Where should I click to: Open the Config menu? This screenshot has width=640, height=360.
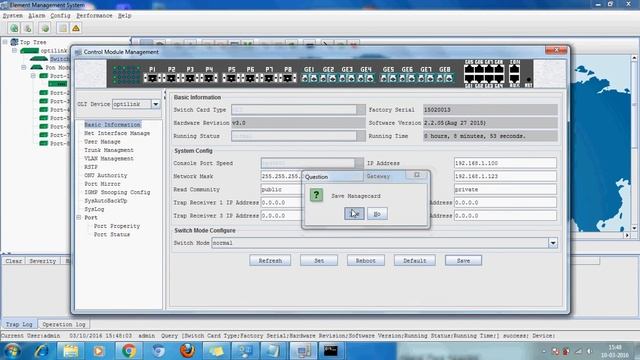pyautogui.click(x=60, y=16)
